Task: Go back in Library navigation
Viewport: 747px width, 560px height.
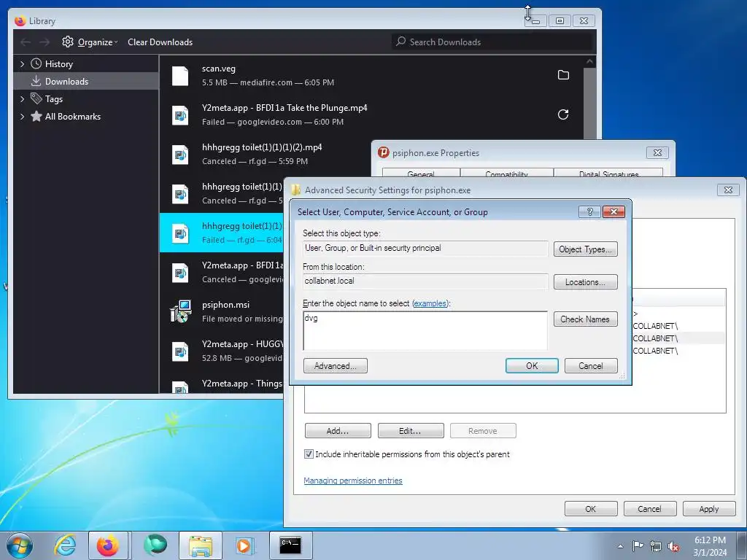Action: point(26,42)
